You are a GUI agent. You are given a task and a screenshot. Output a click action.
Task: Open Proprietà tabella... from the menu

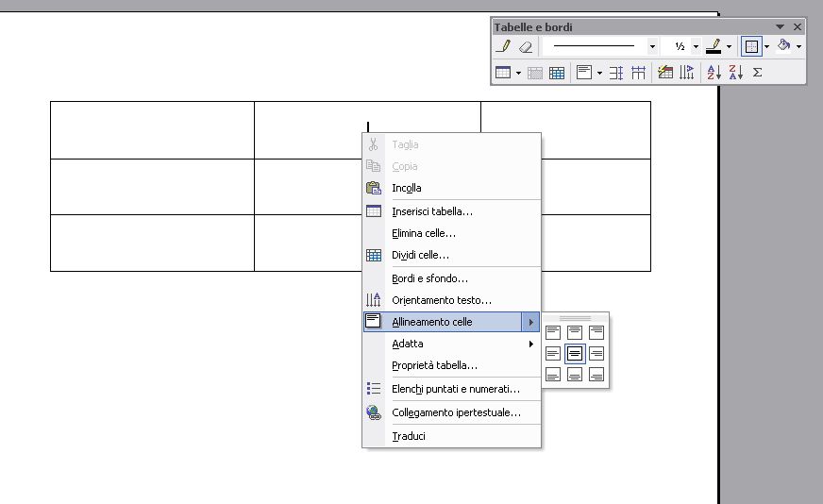click(451, 365)
